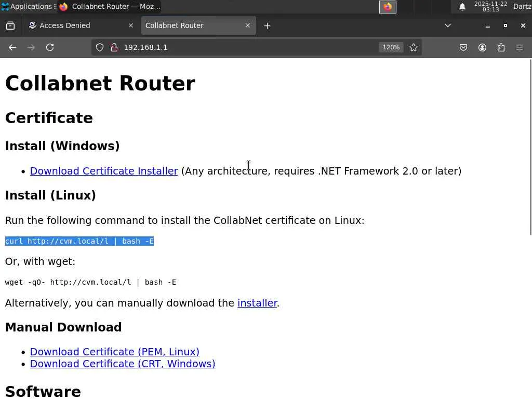Open tracking protection shield icon
This screenshot has width=532, height=399.
point(99,47)
